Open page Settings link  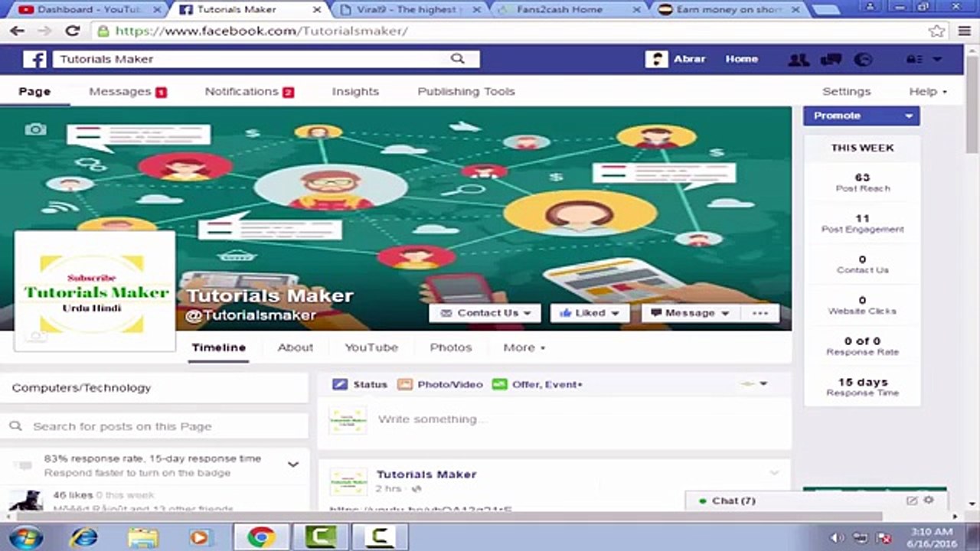click(847, 91)
